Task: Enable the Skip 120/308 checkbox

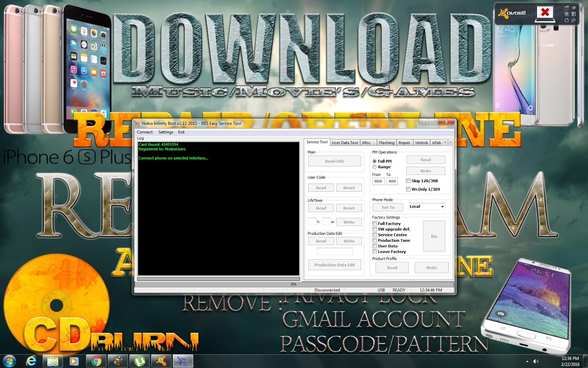Action: coord(408,181)
